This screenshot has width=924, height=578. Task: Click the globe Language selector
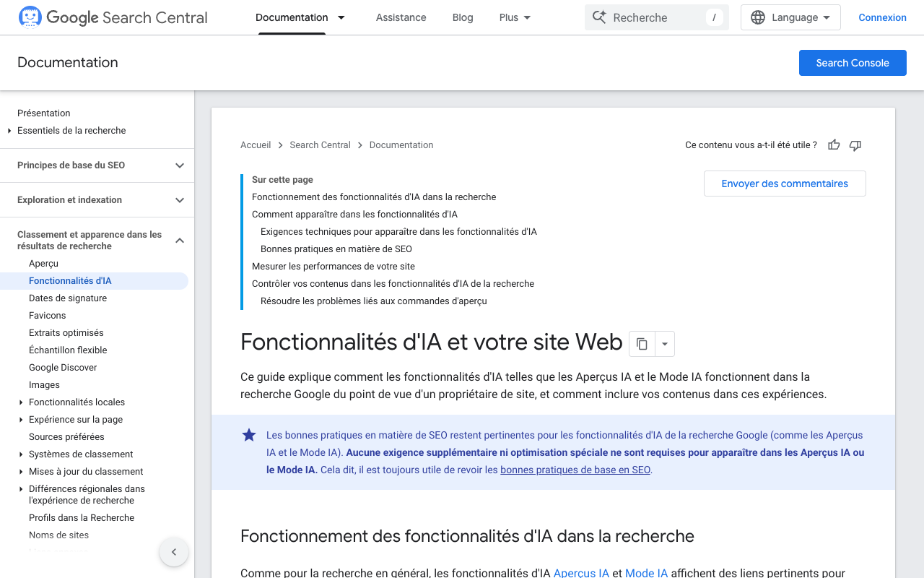(x=790, y=17)
